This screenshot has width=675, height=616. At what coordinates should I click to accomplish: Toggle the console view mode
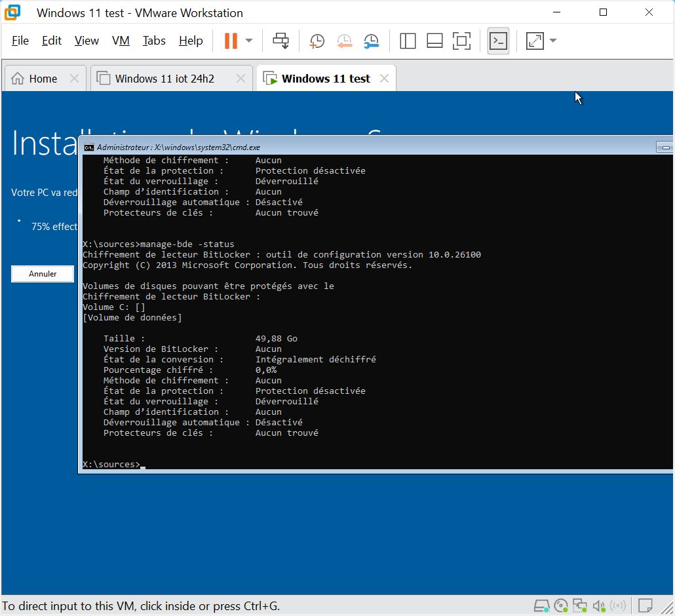pyautogui.click(x=498, y=41)
